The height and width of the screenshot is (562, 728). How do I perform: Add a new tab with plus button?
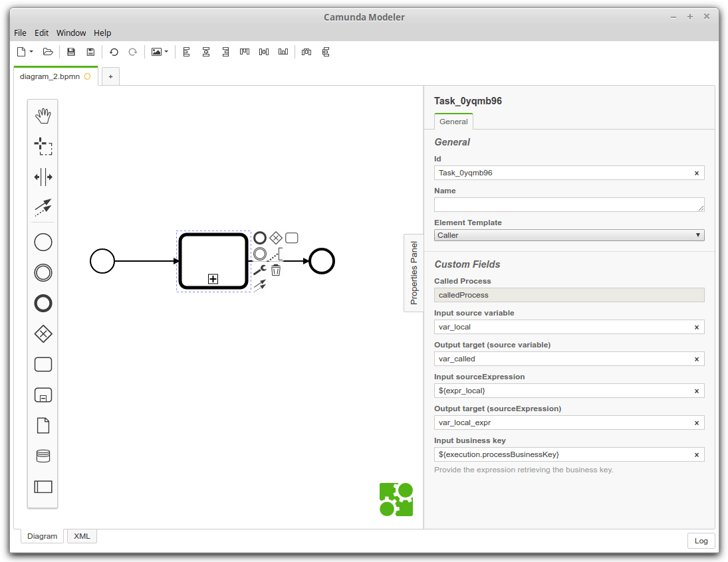coord(110,76)
